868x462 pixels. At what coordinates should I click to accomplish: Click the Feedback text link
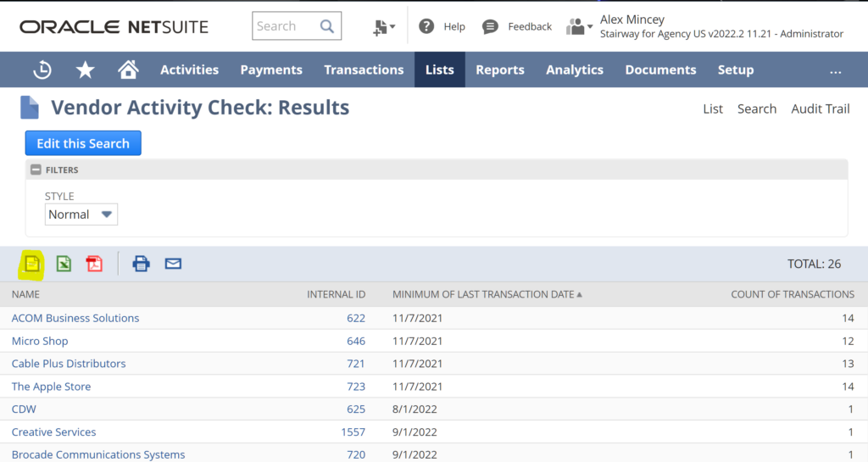coord(530,26)
